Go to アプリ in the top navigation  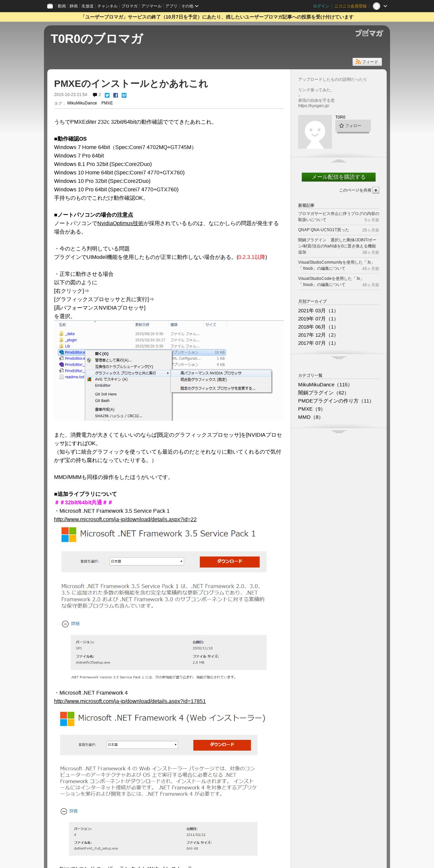click(171, 6)
